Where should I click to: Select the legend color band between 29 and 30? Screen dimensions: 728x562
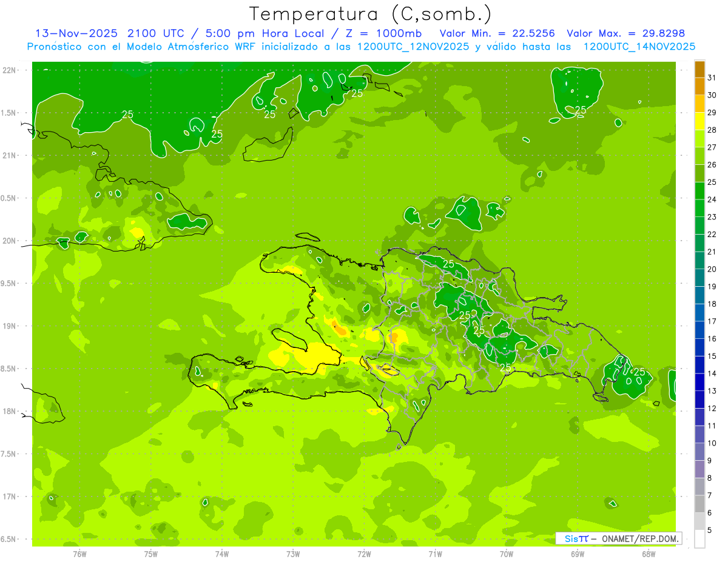coord(699,104)
